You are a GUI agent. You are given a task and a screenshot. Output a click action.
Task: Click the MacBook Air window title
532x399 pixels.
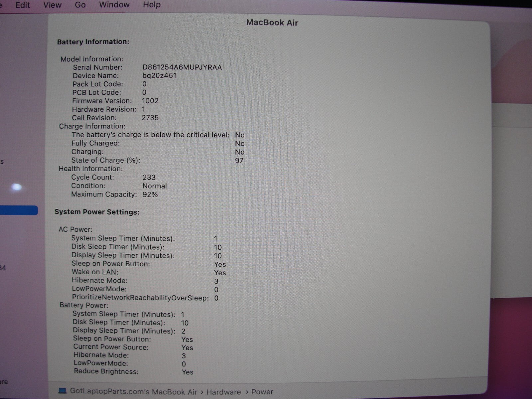(x=272, y=23)
